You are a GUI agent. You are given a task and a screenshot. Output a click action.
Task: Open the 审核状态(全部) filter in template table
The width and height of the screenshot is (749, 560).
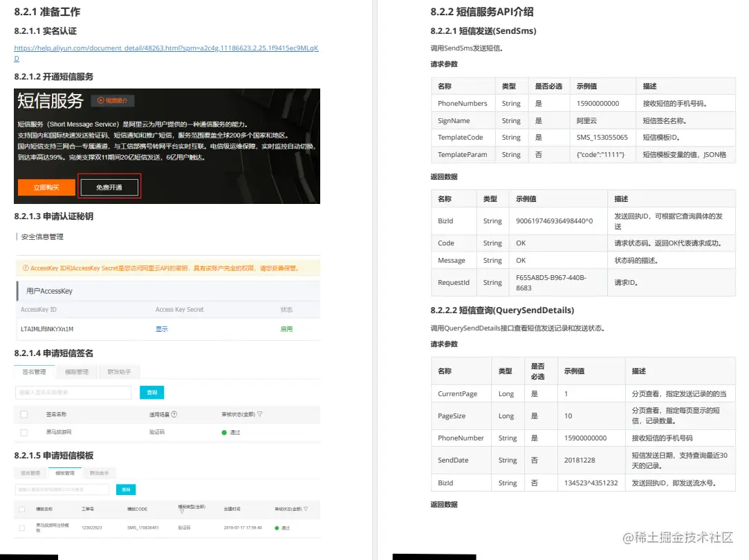[x=306, y=509]
